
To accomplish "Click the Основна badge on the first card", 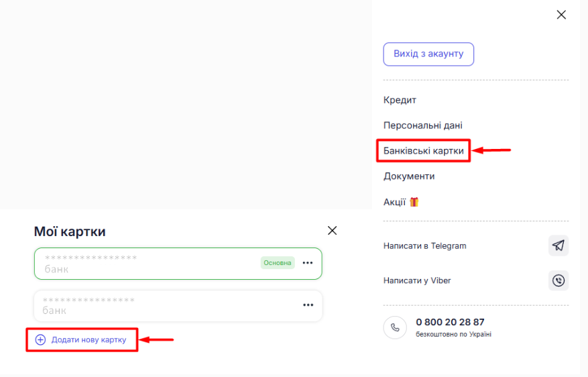I will pyautogui.click(x=278, y=263).
